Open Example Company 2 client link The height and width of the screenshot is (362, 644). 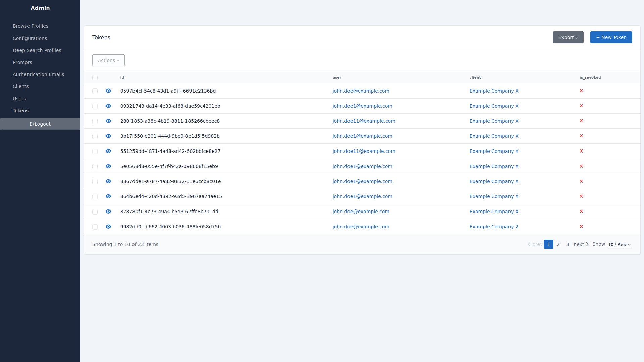(493, 227)
